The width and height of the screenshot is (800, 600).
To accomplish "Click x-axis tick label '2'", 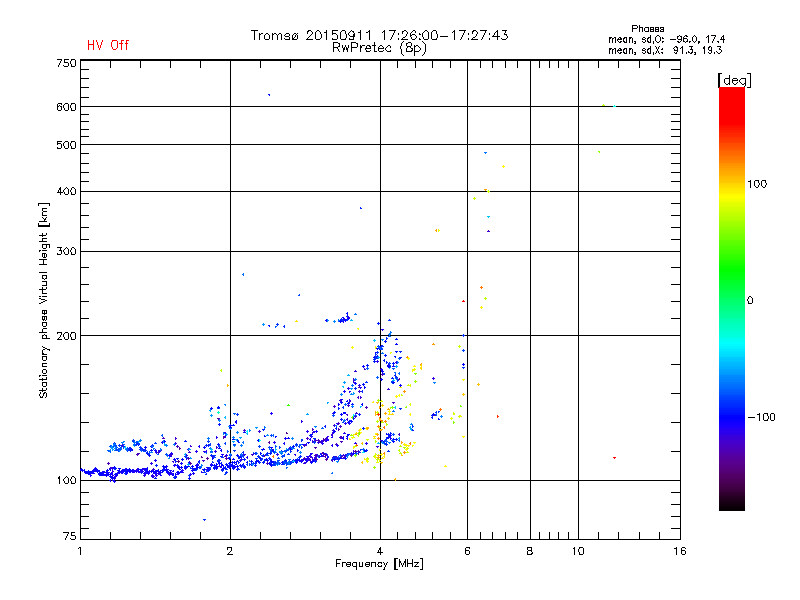I will [x=230, y=551].
